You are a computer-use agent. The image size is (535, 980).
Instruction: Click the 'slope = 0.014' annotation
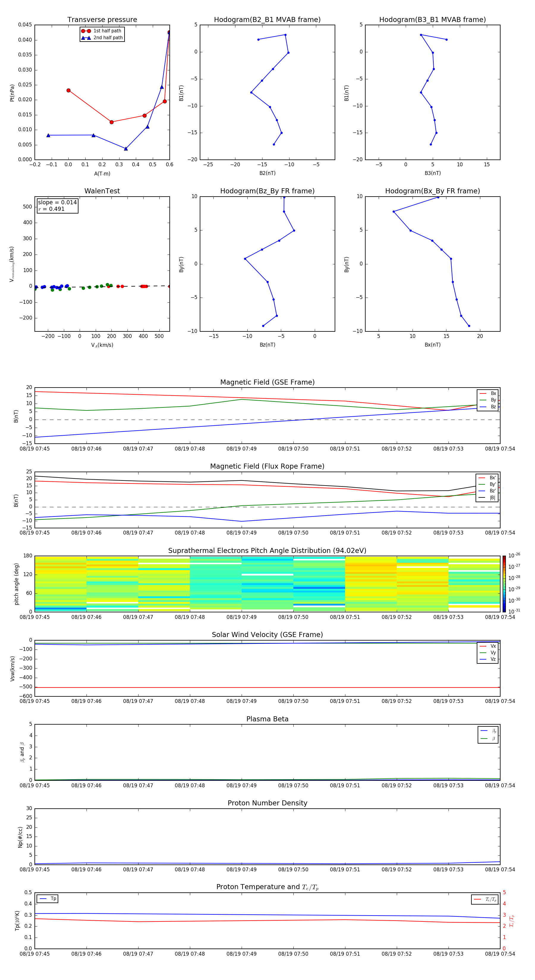pyautogui.click(x=57, y=203)
